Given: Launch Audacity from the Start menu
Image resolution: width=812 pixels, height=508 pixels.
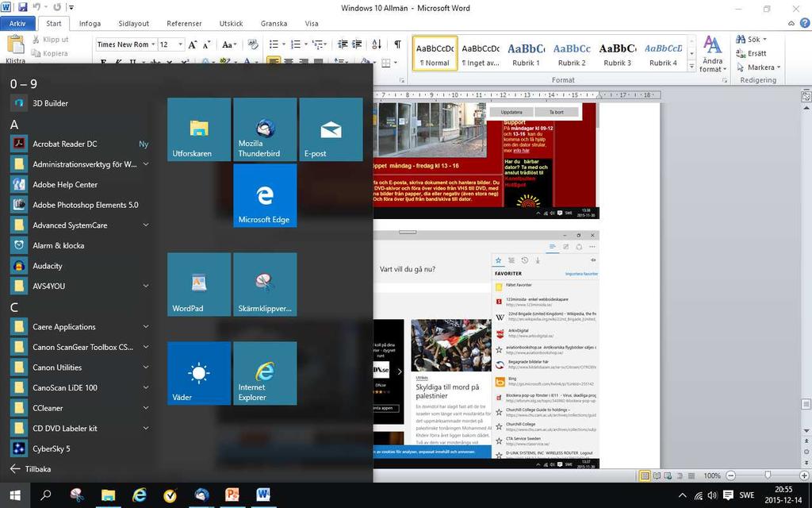Looking at the screenshot, I should (x=80, y=265).
